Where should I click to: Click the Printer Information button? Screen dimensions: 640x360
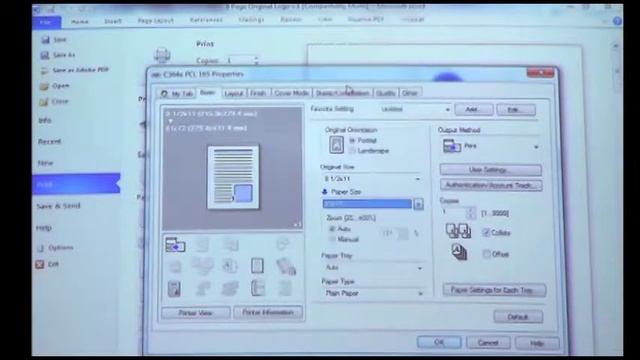click(268, 313)
